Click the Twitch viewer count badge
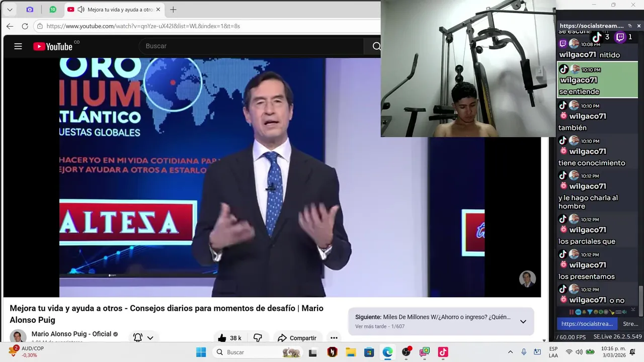Screen dimensions: 644x362 624,37
